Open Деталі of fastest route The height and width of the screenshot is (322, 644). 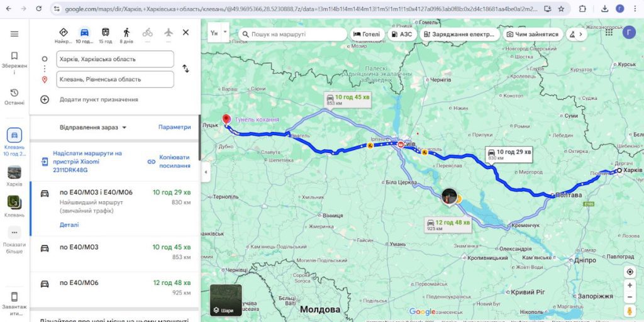pos(69,225)
